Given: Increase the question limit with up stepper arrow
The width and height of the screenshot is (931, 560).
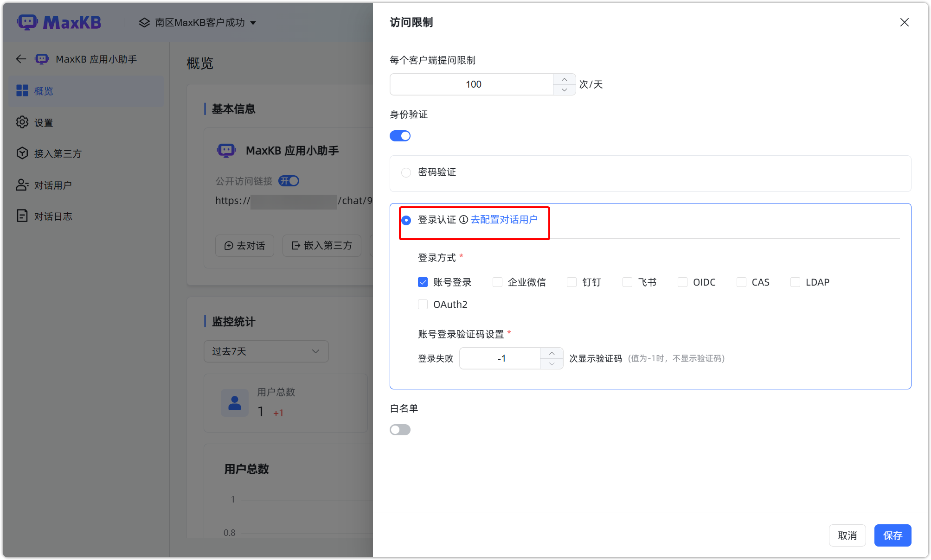Looking at the screenshot, I should pos(564,79).
